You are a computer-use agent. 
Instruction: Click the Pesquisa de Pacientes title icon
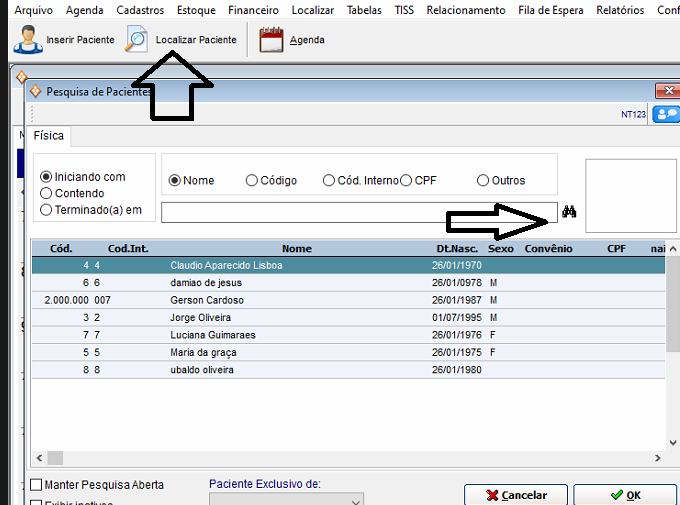pos(36,91)
